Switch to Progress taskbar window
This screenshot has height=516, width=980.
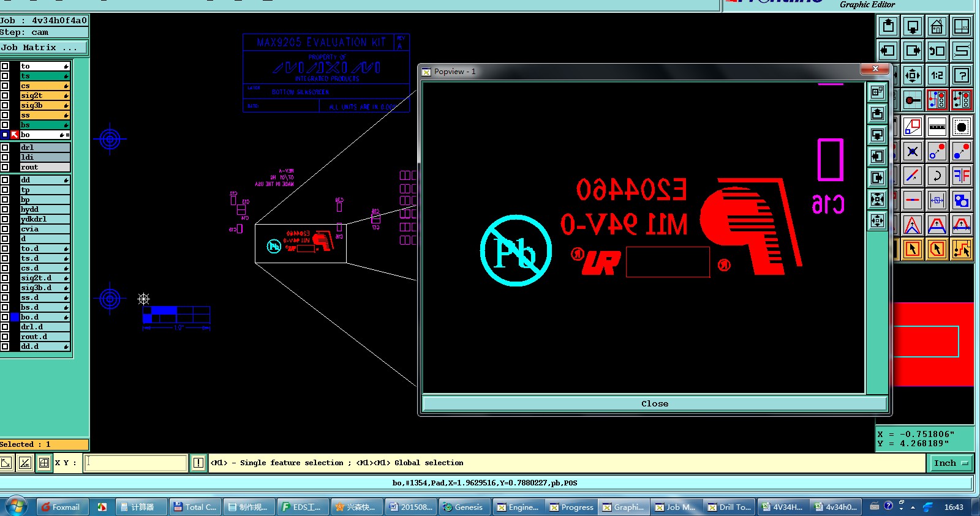point(571,507)
